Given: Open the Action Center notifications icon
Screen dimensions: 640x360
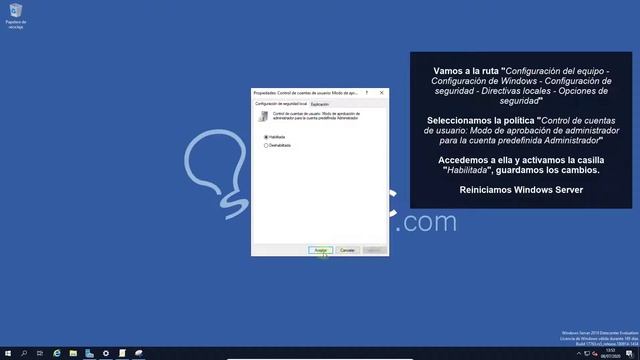Looking at the screenshot, I should tap(629, 354).
